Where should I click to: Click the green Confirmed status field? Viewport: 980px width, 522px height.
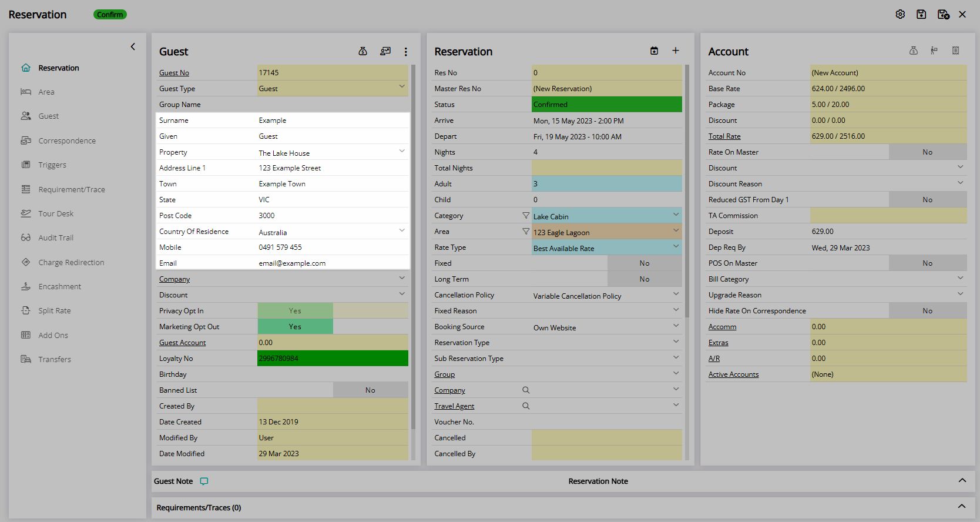(x=607, y=104)
